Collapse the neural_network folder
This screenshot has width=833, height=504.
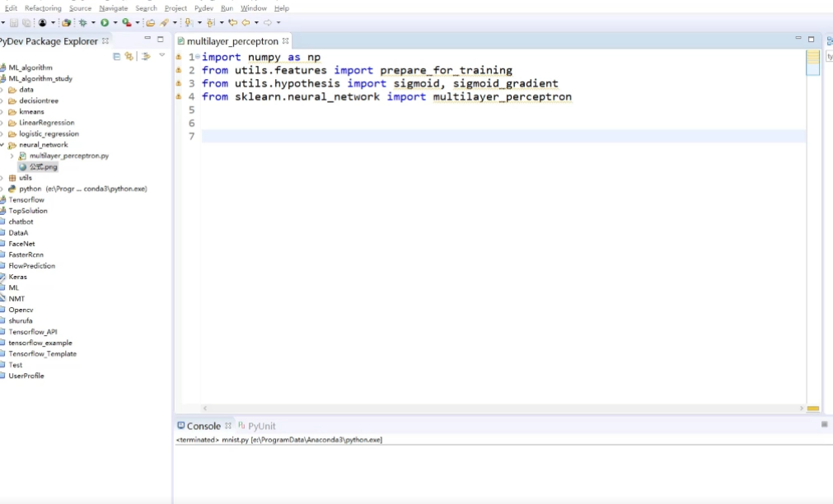pos(2,145)
